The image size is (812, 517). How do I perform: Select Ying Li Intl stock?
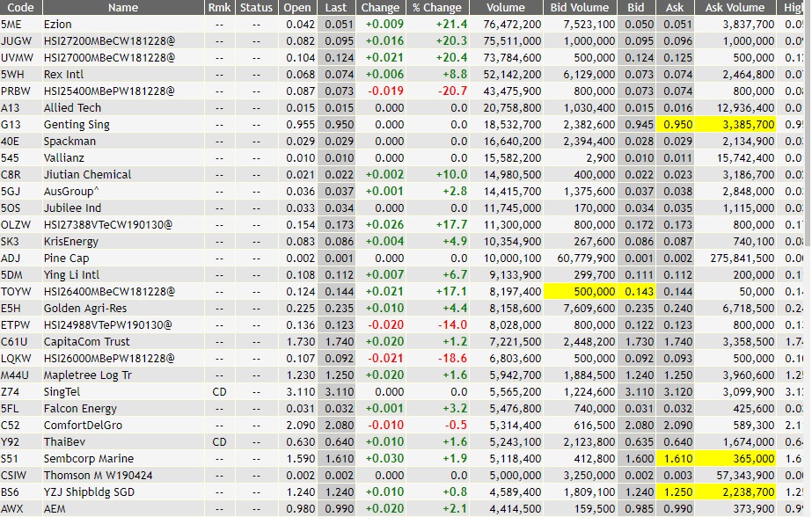click(x=71, y=275)
